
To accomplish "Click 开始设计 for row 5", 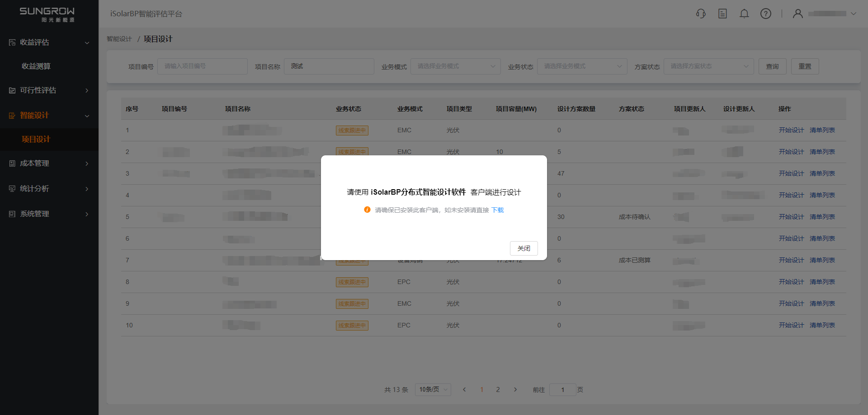I will pyautogui.click(x=791, y=217).
